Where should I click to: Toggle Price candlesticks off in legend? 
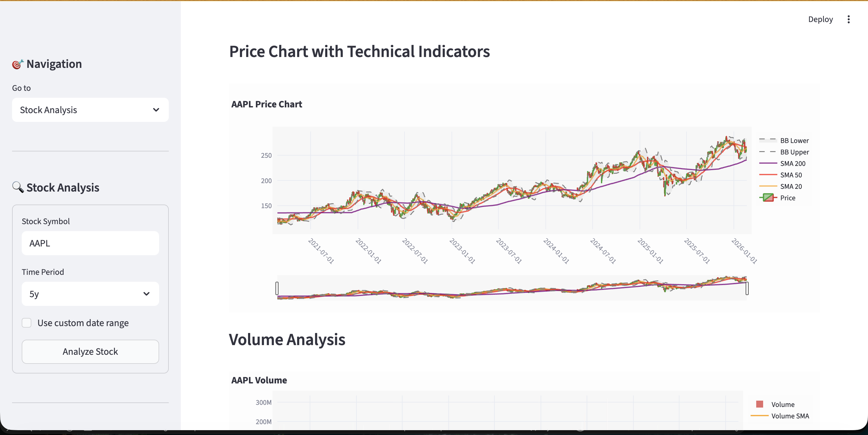point(788,198)
